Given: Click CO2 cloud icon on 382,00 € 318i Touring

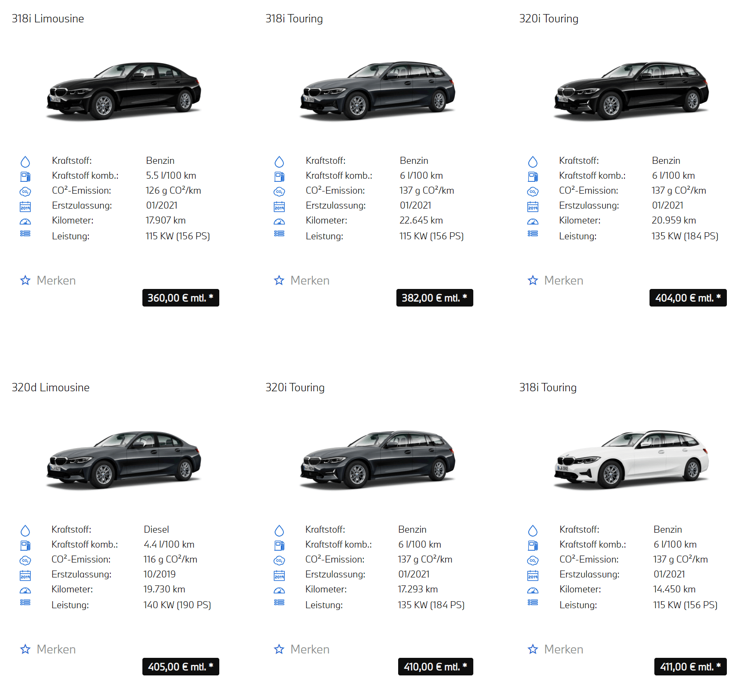Looking at the screenshot, I should click(279, 191).
